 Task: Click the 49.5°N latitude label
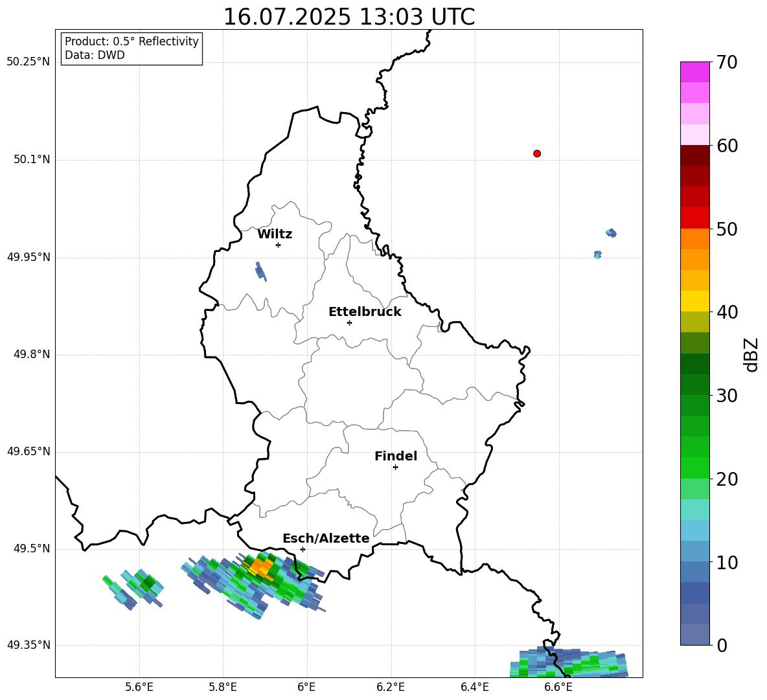point(32,549)
